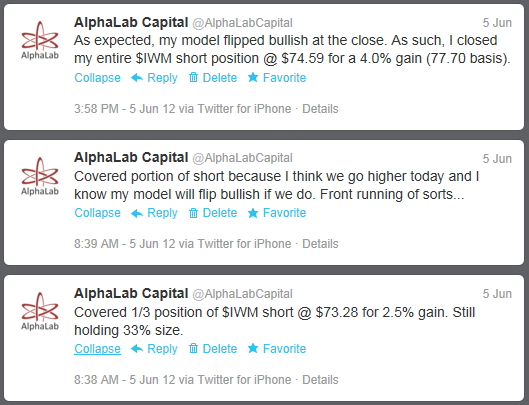Collapse the tweet about closing entire $IWM short

click(98, 78)
